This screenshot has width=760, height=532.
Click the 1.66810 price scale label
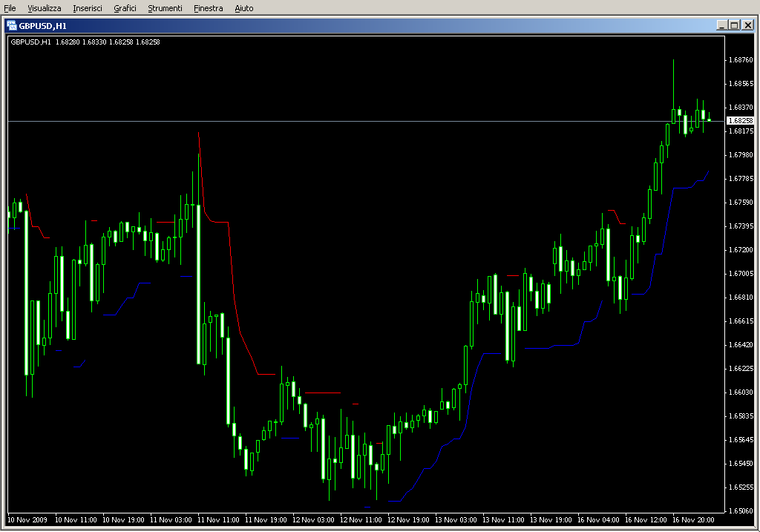click(741, 298)
